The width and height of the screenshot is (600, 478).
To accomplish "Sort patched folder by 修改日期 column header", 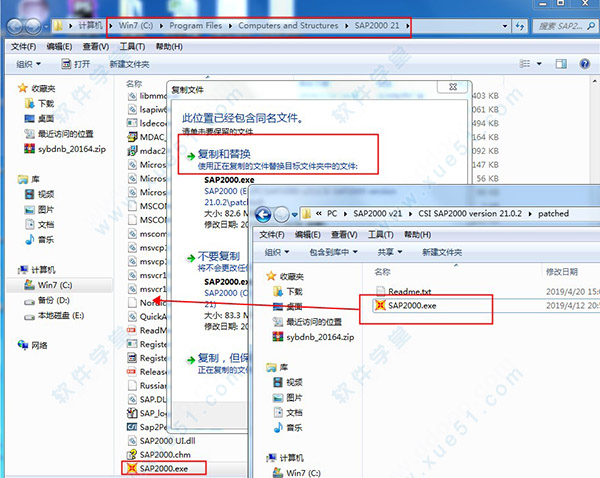I will click(562, 272).
